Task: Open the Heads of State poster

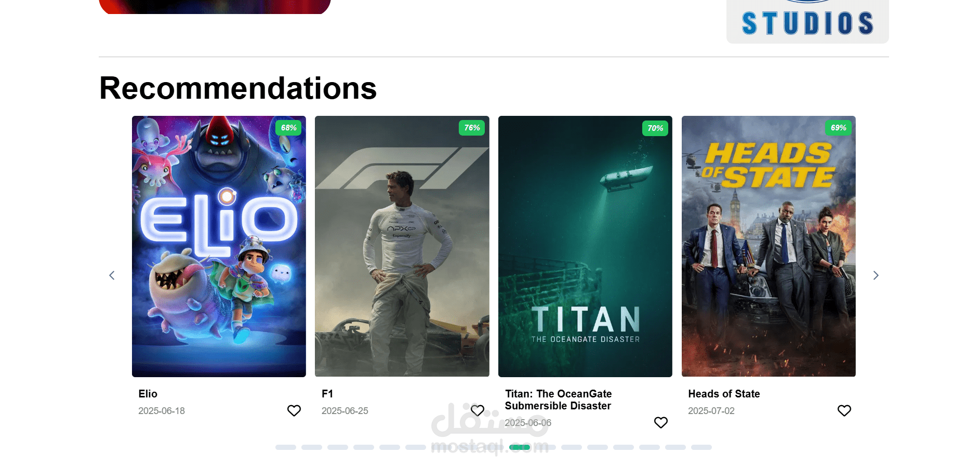Action: pyautogui.click(x=769, y=246)
